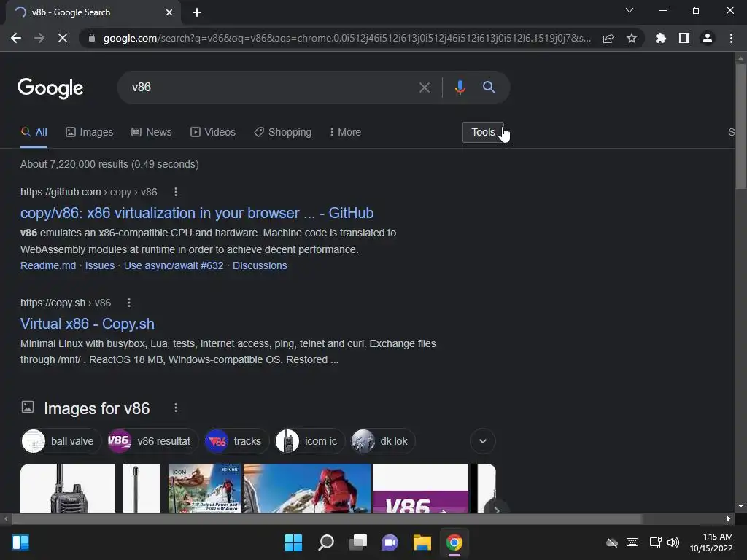The width and height of the screenshot is (747, 560).
Task: Click the volume speaker tray icon
Action: coord(673,542)
